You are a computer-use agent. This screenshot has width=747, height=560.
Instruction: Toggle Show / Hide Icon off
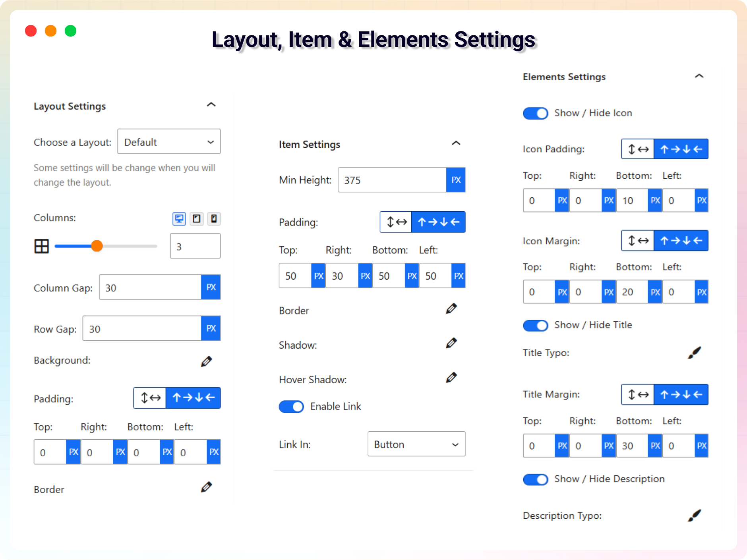pos(536,113)
